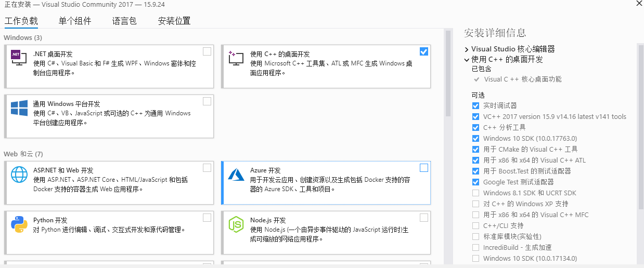Click the ASP.NET globe icon
This screenshot has width=644, height=268.
(x=19, y=175)
